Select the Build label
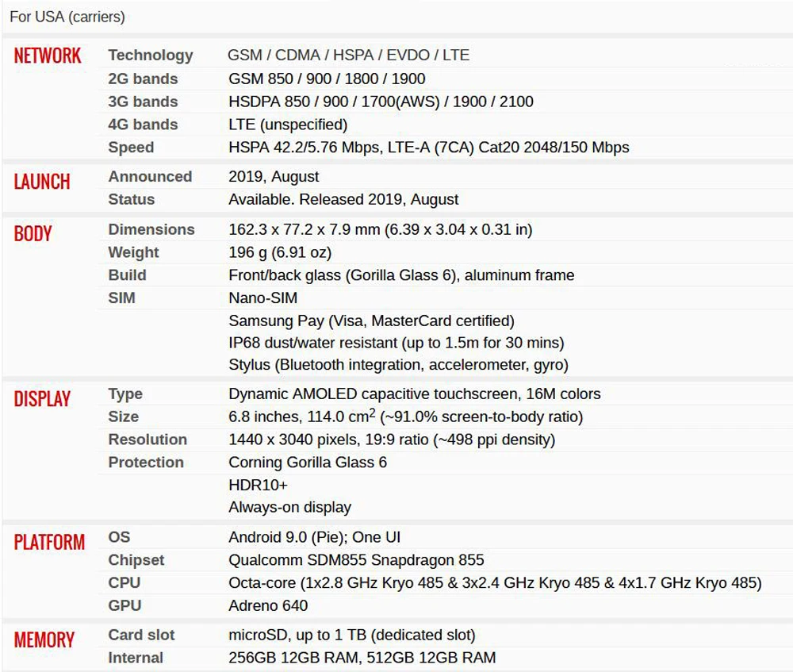 128,275
